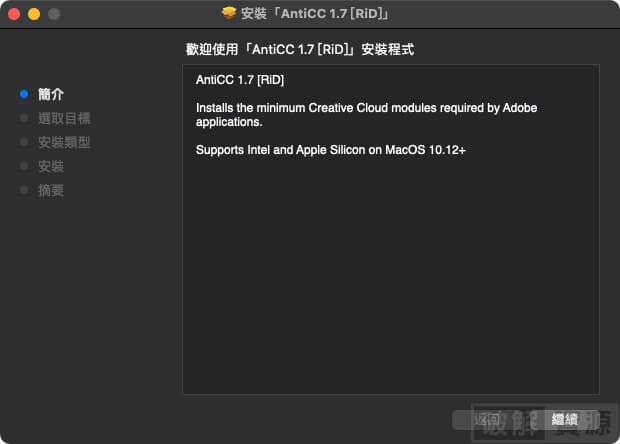
Task: Click empty area of the description text pane
Action: 391,277
